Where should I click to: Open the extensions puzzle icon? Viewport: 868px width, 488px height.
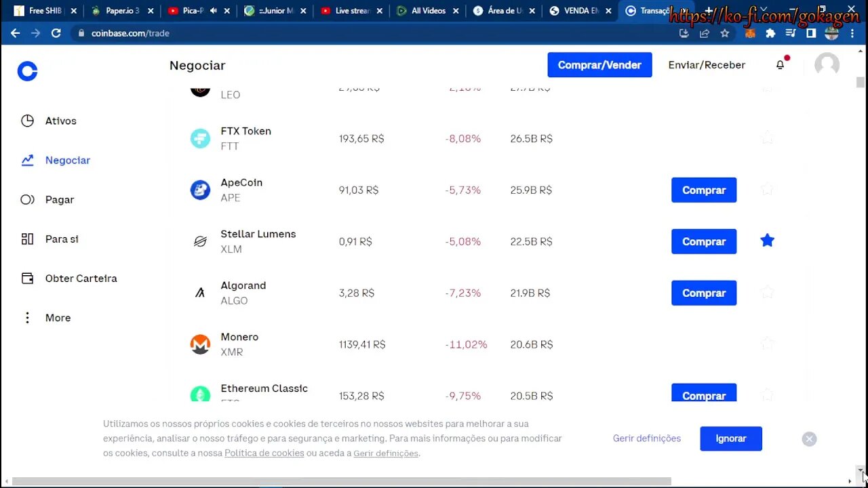click(770, 33)
